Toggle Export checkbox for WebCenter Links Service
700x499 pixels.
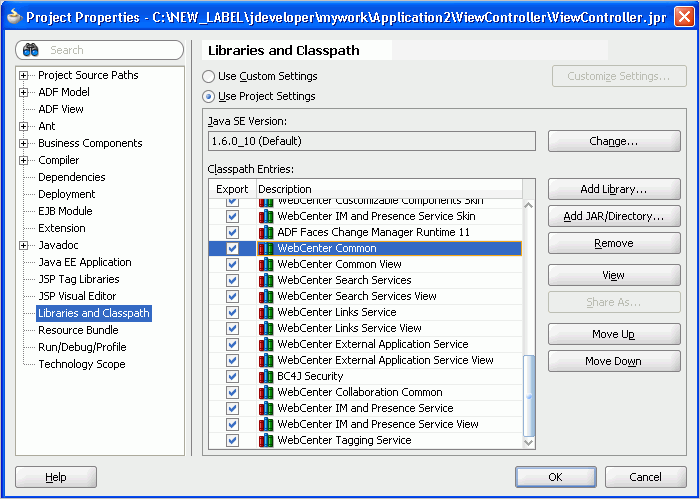[x=232, y=312]
